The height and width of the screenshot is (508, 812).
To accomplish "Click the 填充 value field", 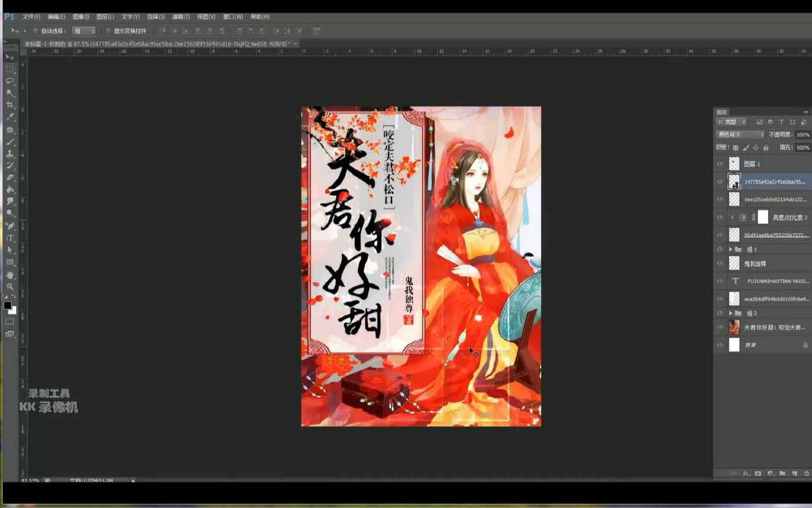I will click(803, 147).
